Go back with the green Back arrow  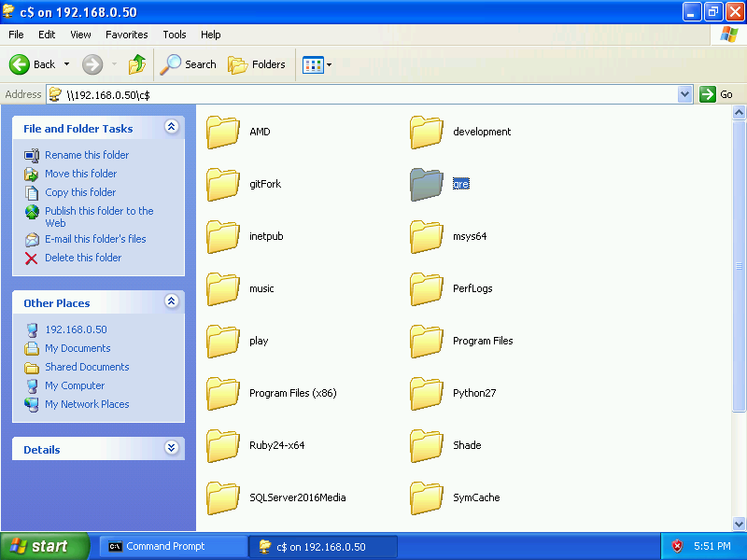(x=32, y=64)
